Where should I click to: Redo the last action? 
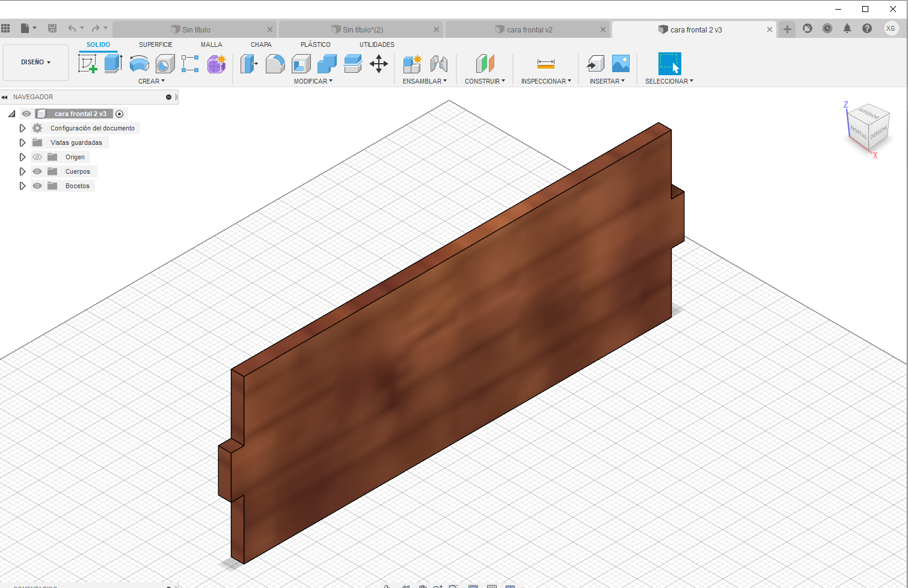tap(96, 28)
